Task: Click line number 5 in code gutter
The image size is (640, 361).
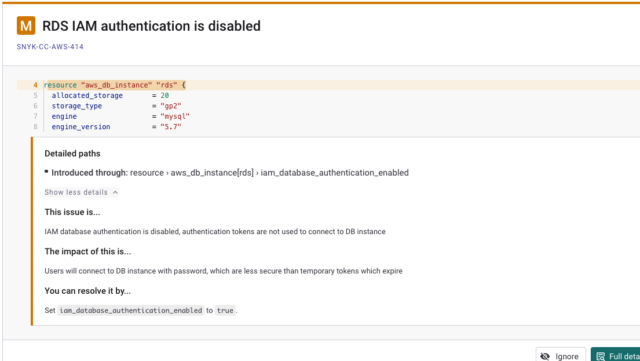Action: point(35,96)
